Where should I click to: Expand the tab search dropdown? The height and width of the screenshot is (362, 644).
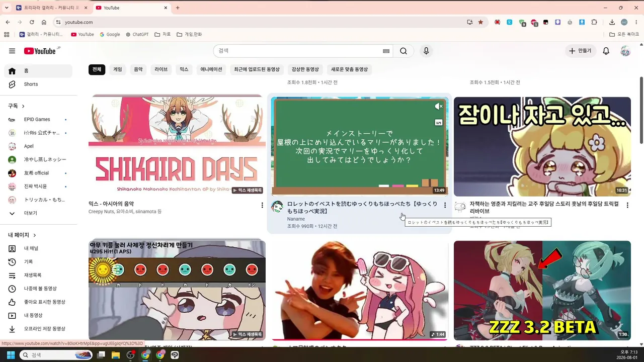pyautogui.click(x=7, y=8)
